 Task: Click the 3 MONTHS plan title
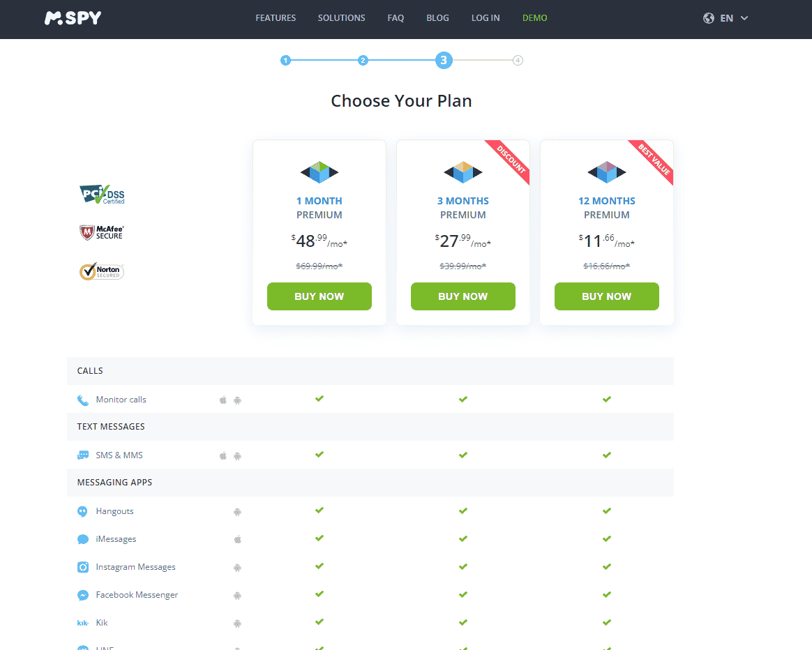coord(463,201)
